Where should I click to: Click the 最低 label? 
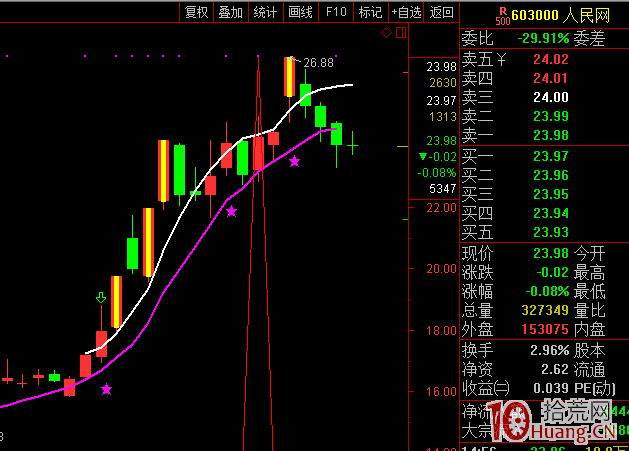coord(589,291)
